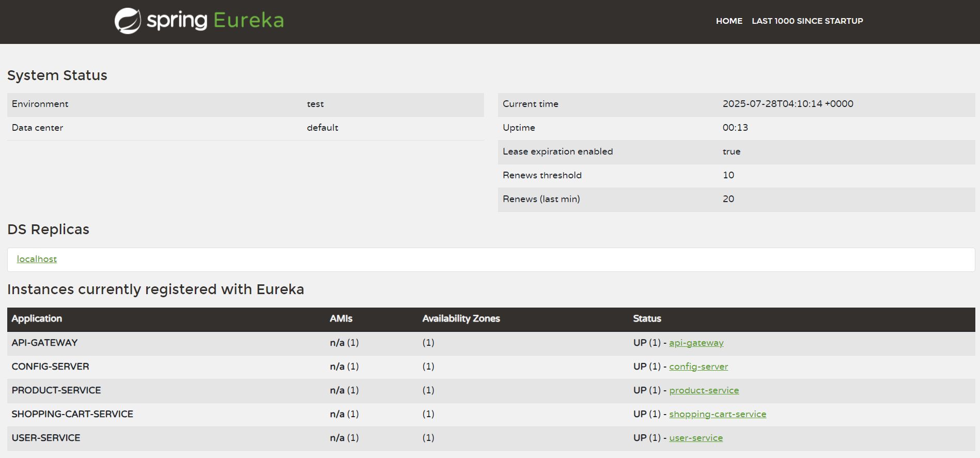Viewport: 980px width, 458px height.
Task: Click the Lease expiration enabled row label
Action: pos(557,151)
